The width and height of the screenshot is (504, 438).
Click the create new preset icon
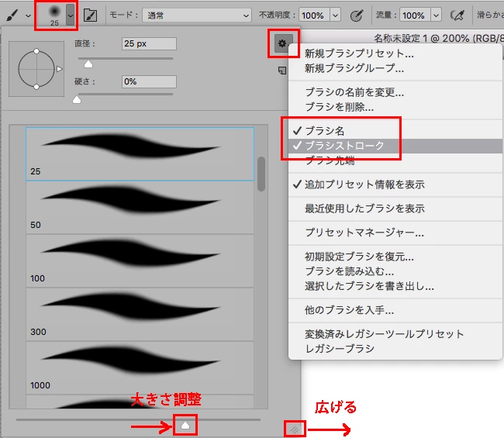coord(282,71)
